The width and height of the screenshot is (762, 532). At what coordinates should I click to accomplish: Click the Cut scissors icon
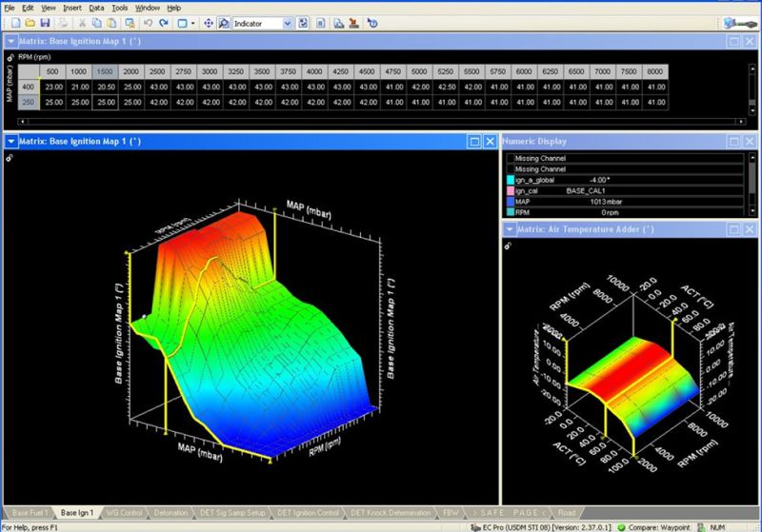coord(83,22)
